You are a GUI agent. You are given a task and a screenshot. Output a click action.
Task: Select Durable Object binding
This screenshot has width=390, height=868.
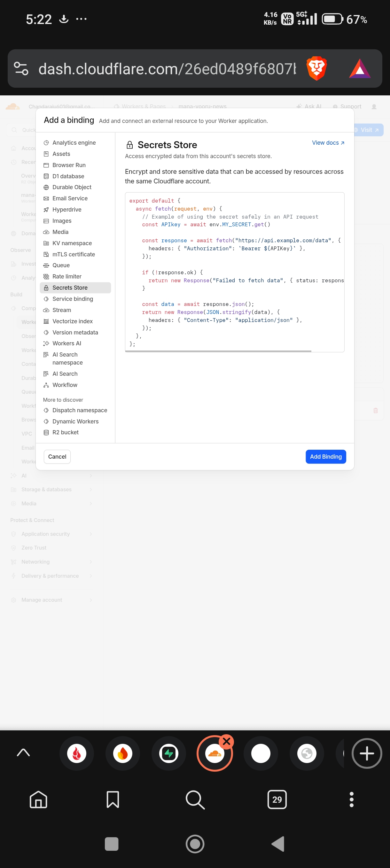click(75, 187)
